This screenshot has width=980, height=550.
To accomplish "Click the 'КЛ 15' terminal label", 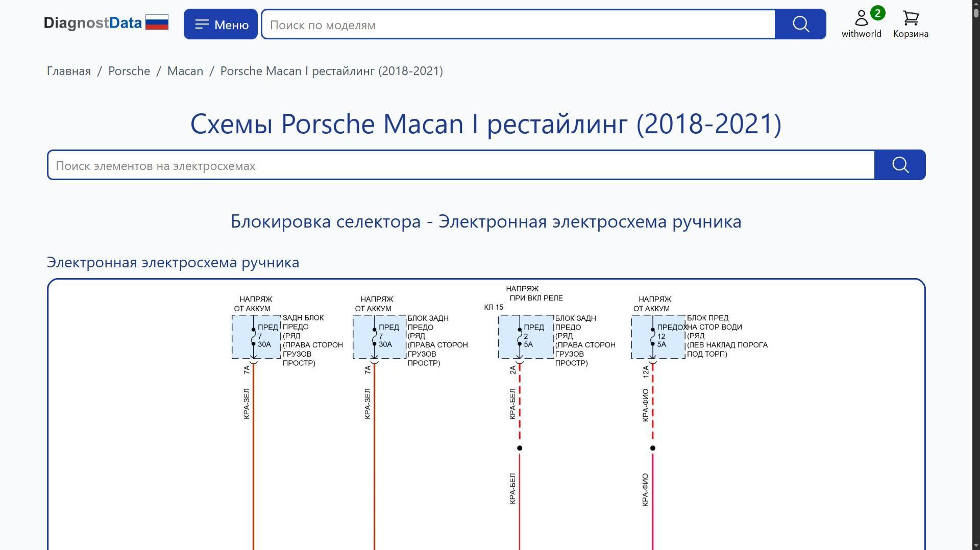I will [x=494, y=307].
